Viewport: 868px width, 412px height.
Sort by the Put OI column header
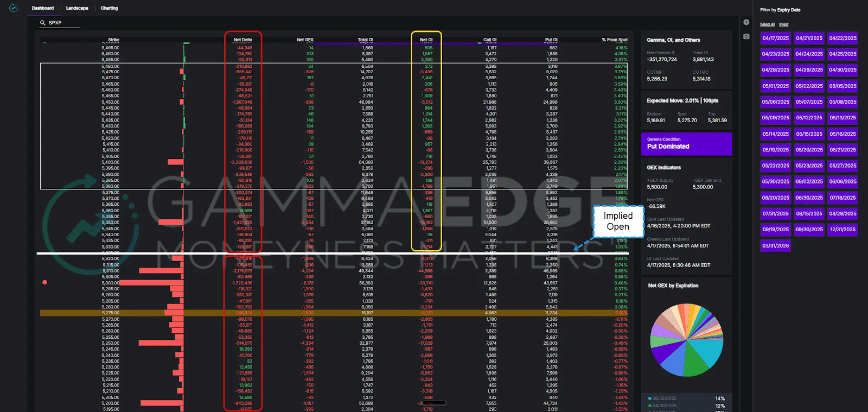pyautogui.click(x=551, y=40)
